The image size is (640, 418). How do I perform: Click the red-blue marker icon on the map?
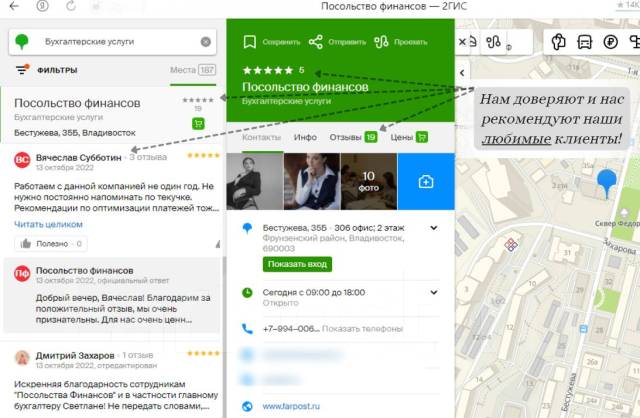[x=511, y=245]
